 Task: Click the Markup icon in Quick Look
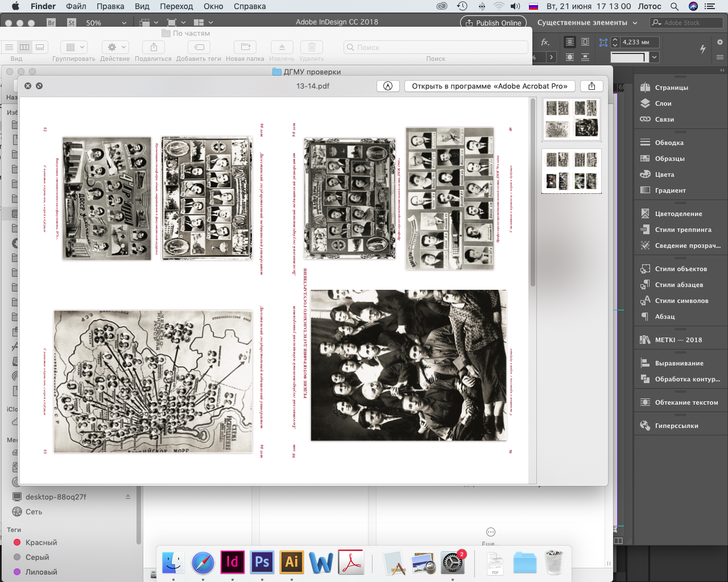(x=388, y=86)
